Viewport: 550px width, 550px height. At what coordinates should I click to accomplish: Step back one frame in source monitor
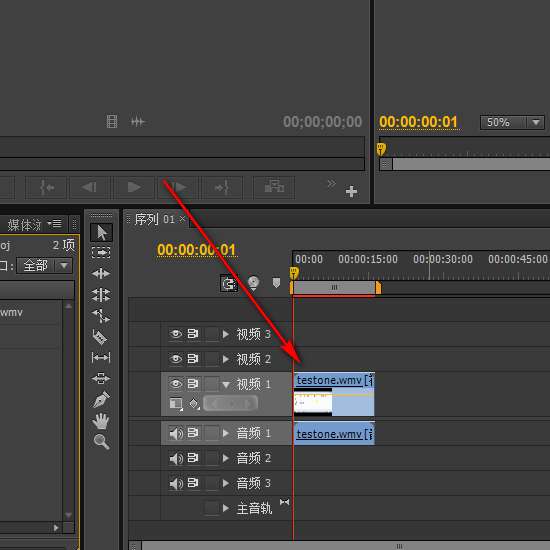(x=90, y=188)
